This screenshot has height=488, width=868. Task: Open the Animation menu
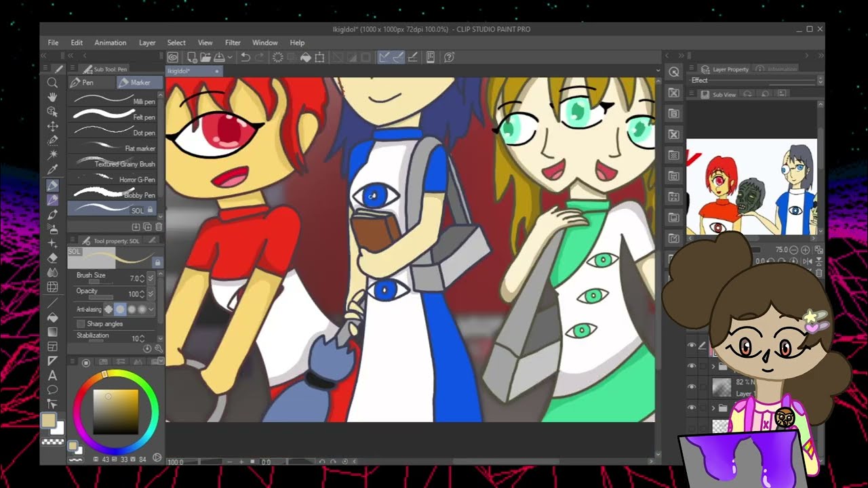pyautogui.click(x=111, y=43)
